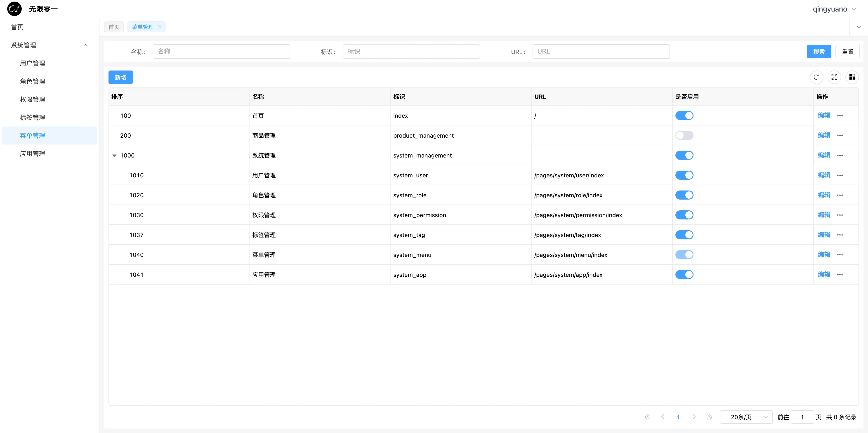Click the 新增 button
This screenshot has height=433, width=868.
point(120,77)
